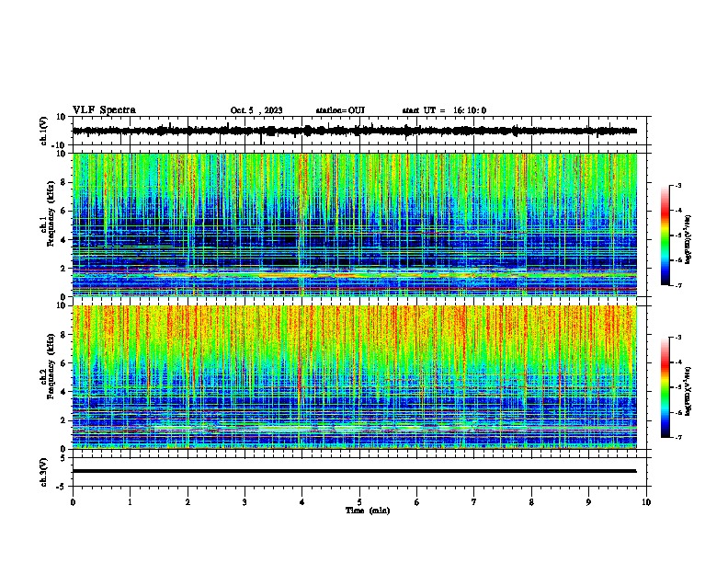The width and height of the screenshot is (728, 563).
Task: Click the ch.1 spectrogram color scale bar
Action: [x=665, y=236]
